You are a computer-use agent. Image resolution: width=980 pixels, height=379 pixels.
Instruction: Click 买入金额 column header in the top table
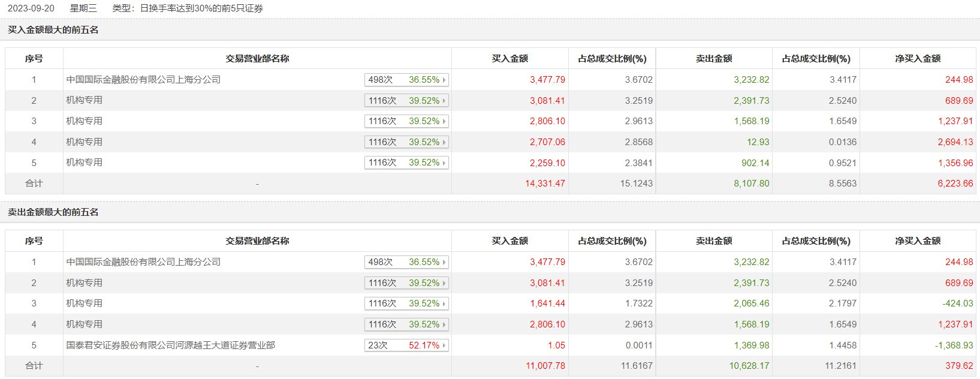509,59
